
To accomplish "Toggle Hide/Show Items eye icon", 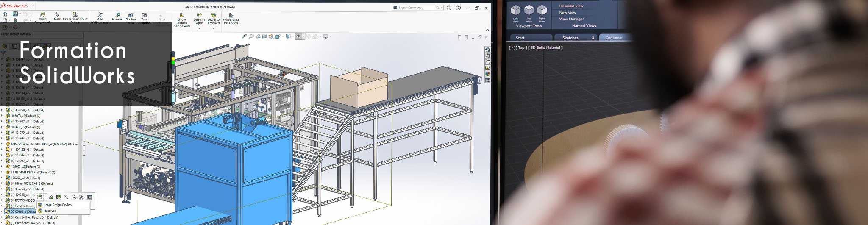I will coord(298,36).
